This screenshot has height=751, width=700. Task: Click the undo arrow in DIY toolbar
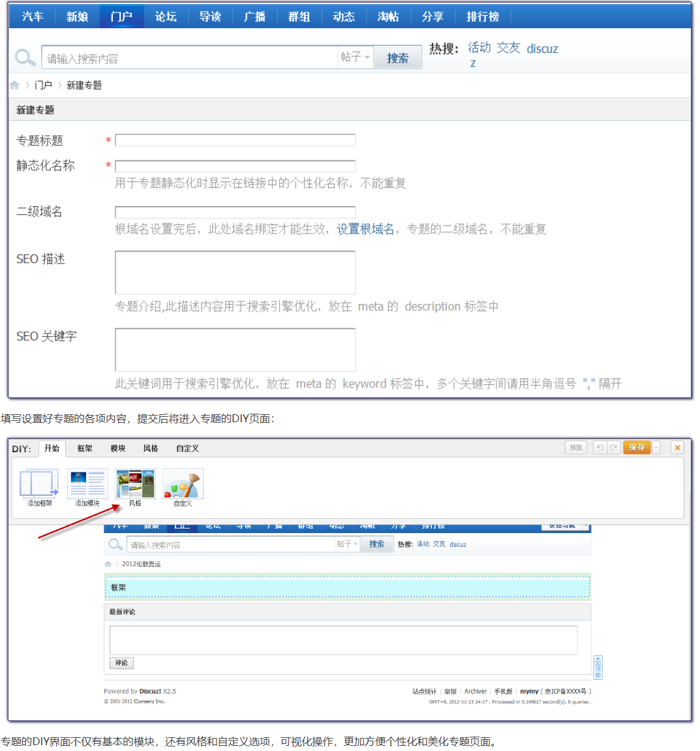pos(599,448)
